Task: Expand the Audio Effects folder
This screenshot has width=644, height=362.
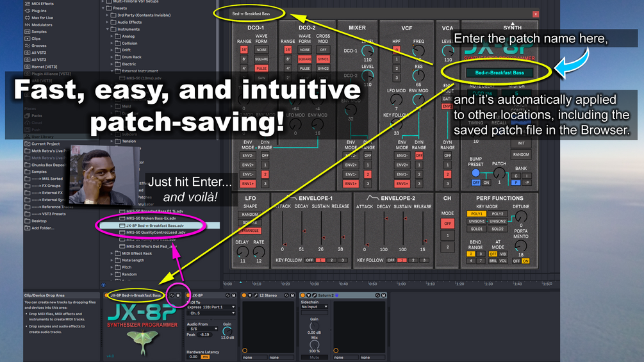Action: (x=108, y=22)
